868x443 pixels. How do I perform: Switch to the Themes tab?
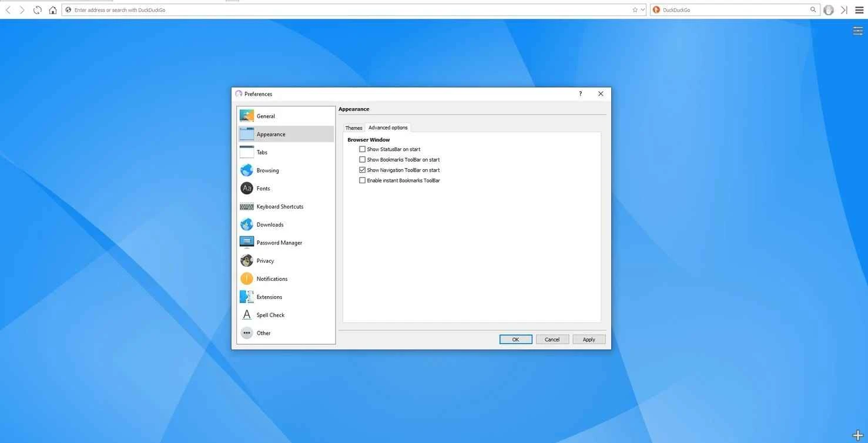click(x=354, y=128)
